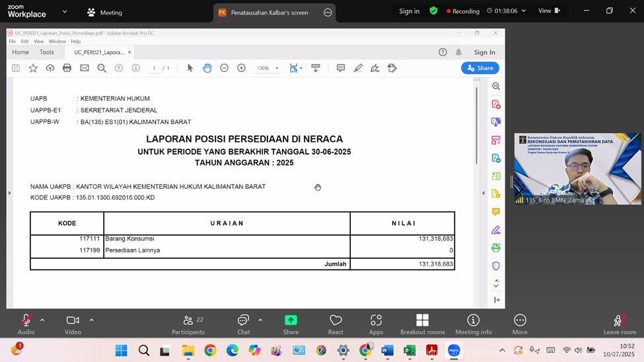The image size is (644, 362).
Task: Open the Participants panel
Action: [x=188, y=324]
